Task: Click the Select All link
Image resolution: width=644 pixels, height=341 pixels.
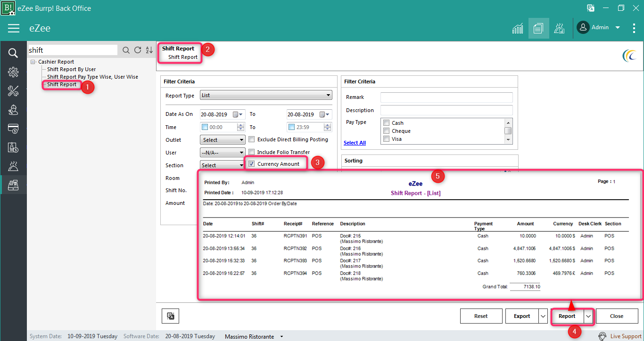Action: (355, 143)
